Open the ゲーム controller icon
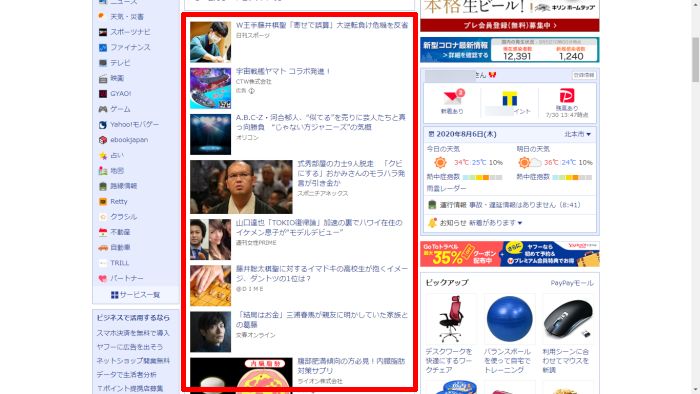This screenshot has width=700, height=394. 103,109
